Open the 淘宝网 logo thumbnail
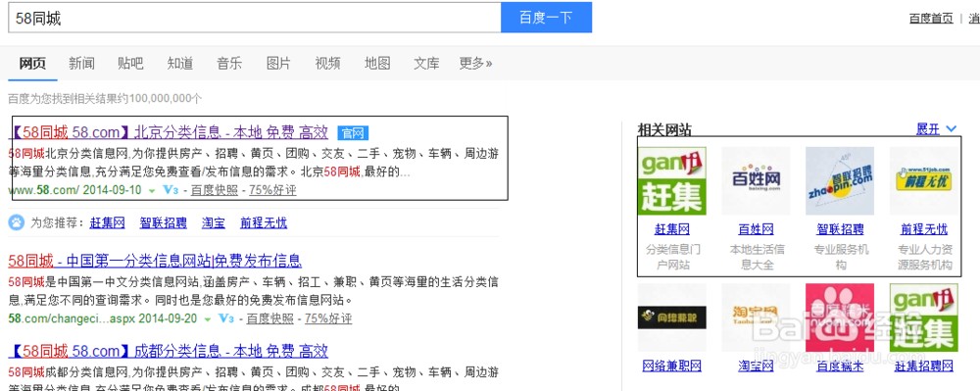 click(x=756, y=318)
